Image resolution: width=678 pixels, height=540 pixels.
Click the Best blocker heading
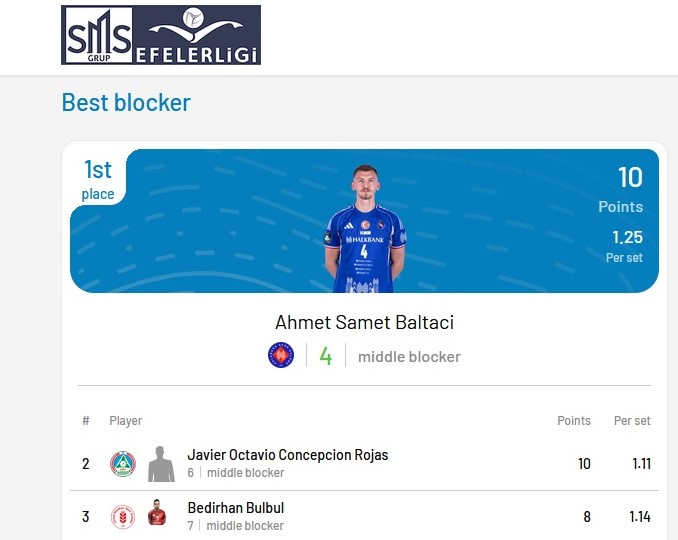126,102
